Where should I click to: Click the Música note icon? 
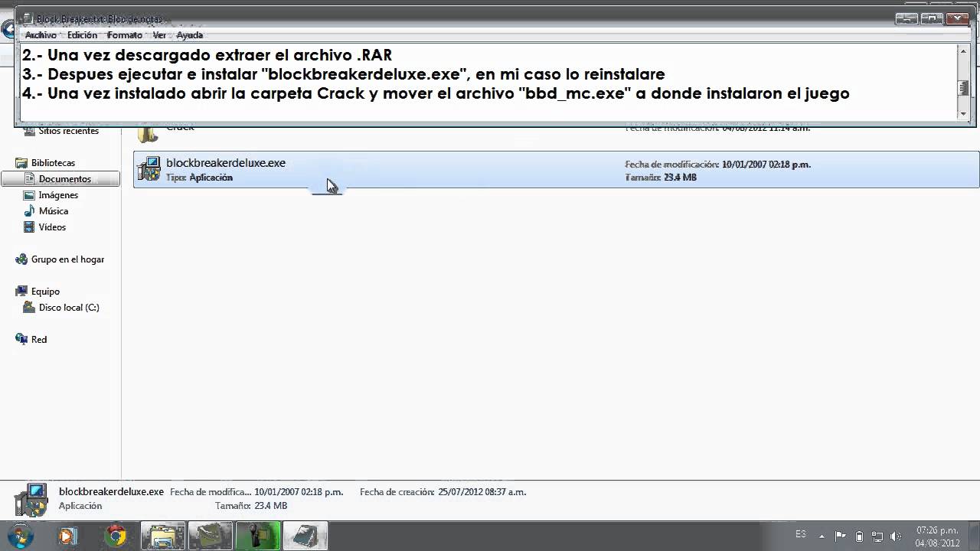(x=29, y=211)
